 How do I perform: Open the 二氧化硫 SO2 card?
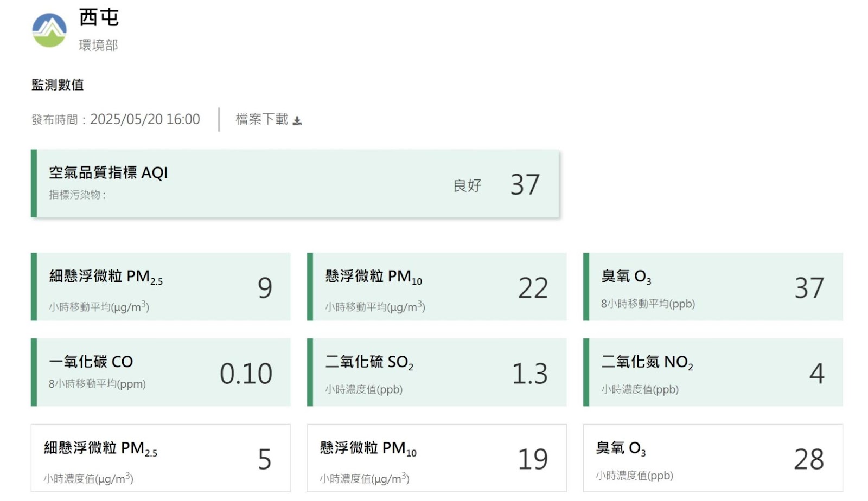pos(437,372)
